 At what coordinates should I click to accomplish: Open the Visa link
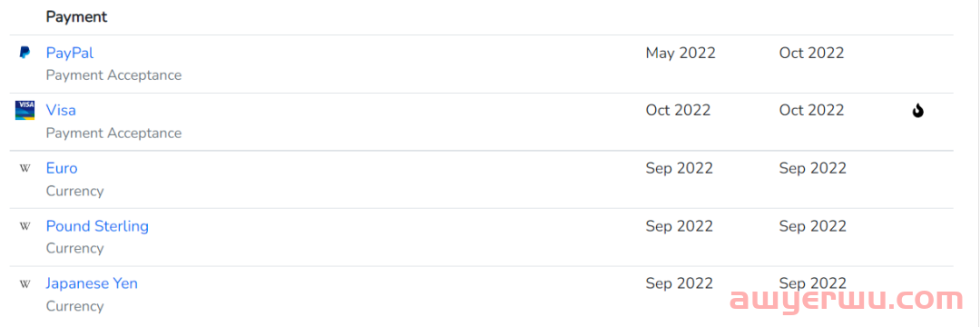pyautogui.click(x=61, y=110)
